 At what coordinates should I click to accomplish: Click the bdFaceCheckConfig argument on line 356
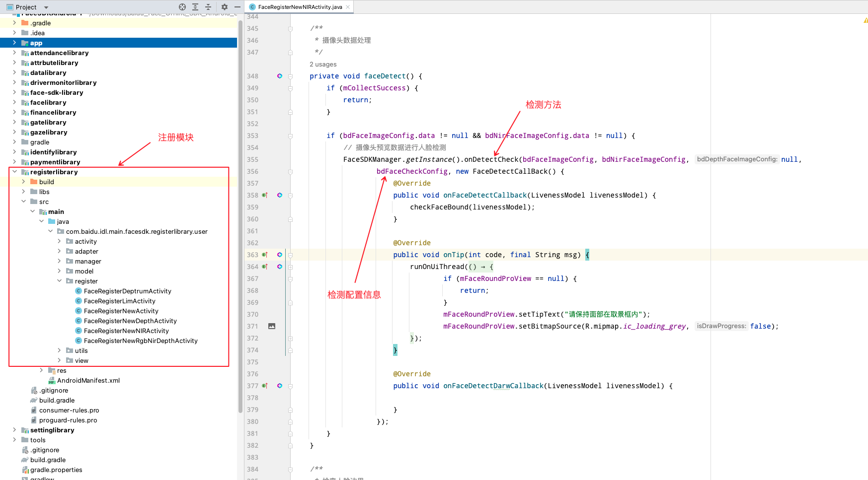click(412, 171)
